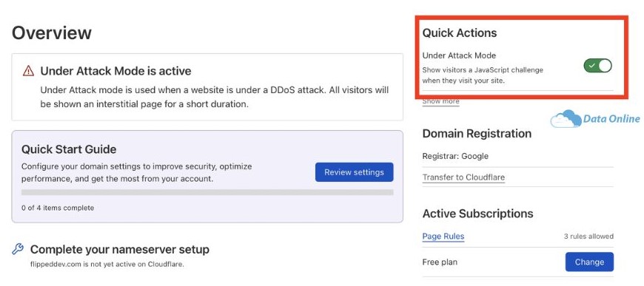Viewport: 644px width, 286px height.
Task: Select the Domain Registration heading
Action: coord(477,133)
